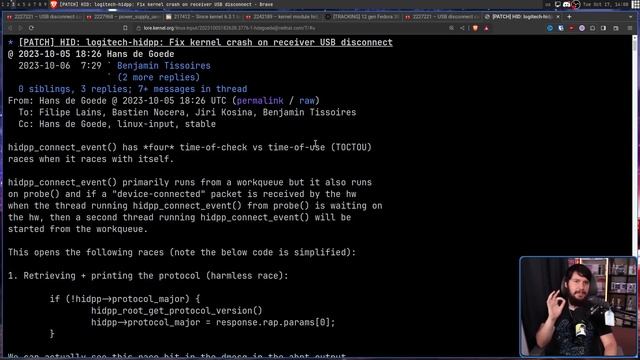Click the zoom magnifier icon in the address bar
This screenshot has height=360, width=640.
click(x=451, y=28)
